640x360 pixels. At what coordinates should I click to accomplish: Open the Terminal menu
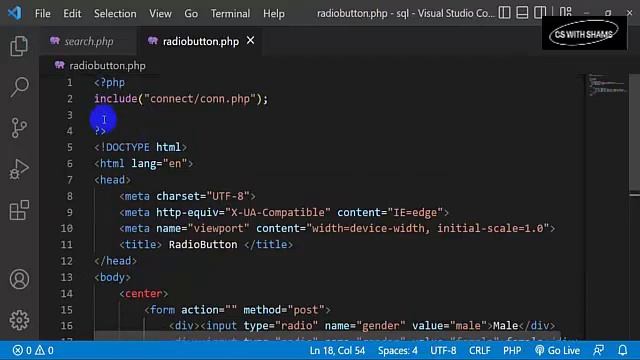[230, 13]
